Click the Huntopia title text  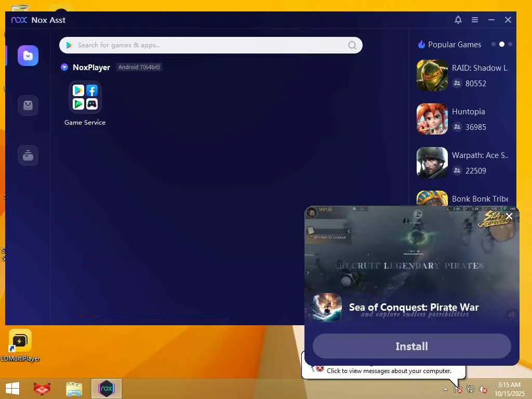(468, 112)
